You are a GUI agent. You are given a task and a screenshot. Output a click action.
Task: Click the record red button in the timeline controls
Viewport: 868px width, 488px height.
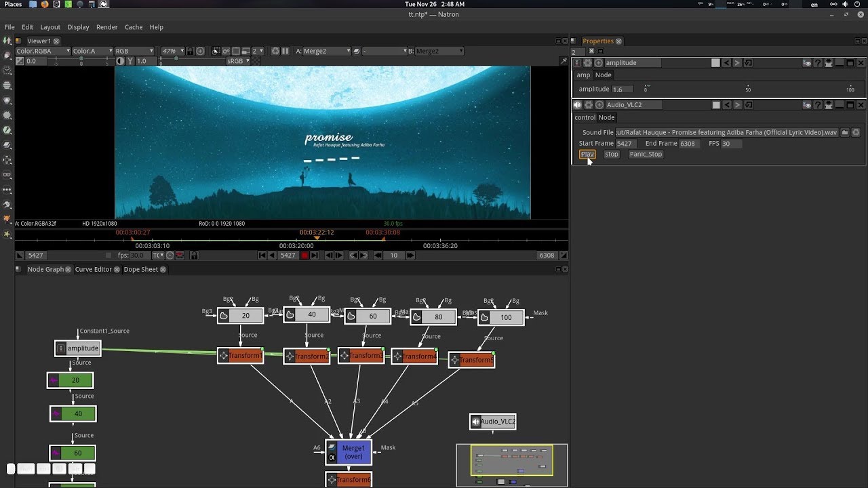[x=304, y=256]
